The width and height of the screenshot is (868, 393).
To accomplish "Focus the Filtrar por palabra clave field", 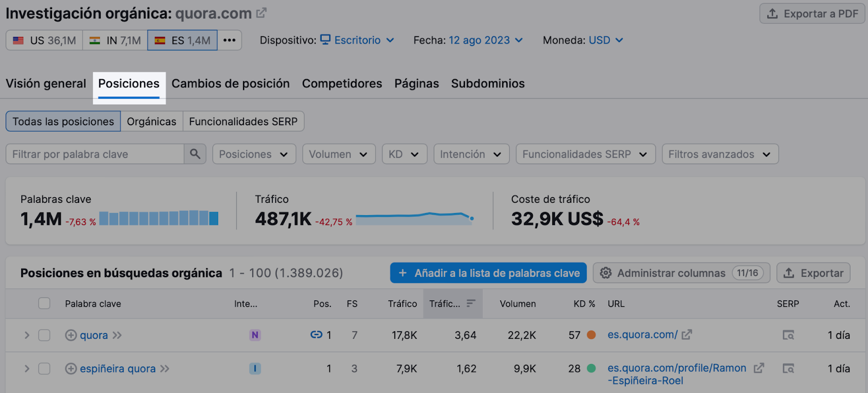I will click(95, 154).
